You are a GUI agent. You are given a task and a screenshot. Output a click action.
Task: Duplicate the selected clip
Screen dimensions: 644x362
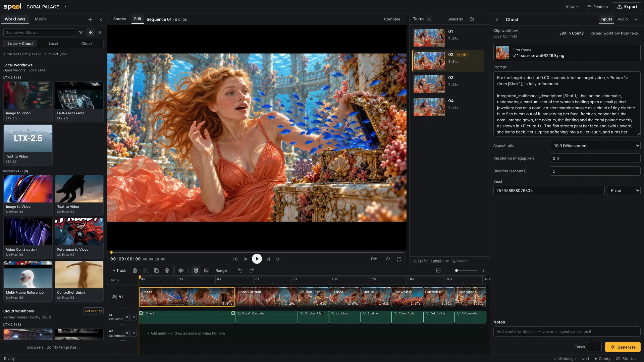tap(156, 270)
